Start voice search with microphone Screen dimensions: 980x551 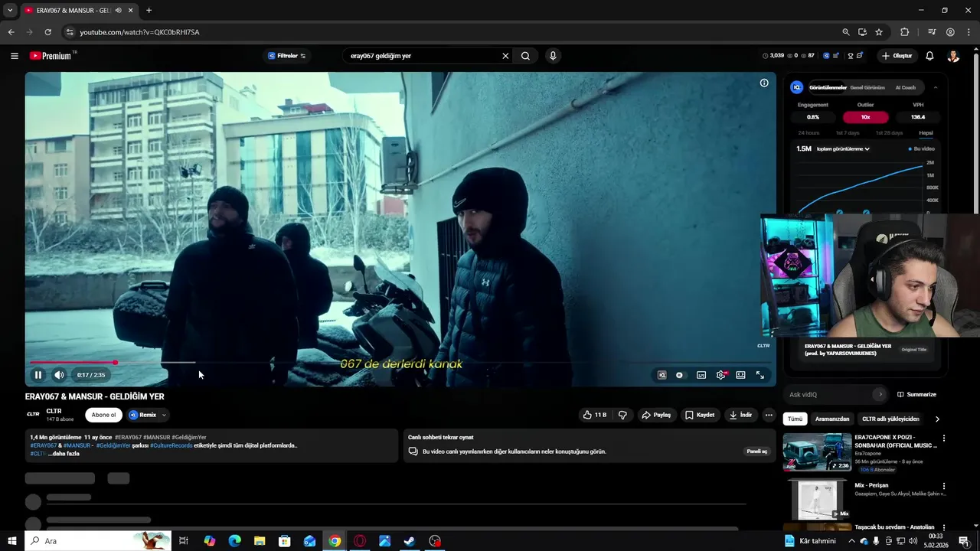click(x=553, y=56)
